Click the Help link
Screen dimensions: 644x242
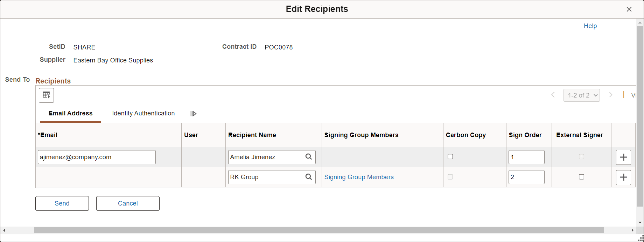590,26
